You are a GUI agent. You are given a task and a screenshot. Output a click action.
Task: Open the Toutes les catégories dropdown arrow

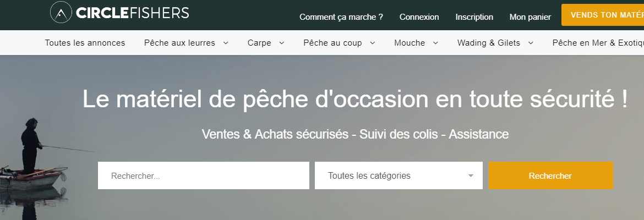tap(471, 175)
